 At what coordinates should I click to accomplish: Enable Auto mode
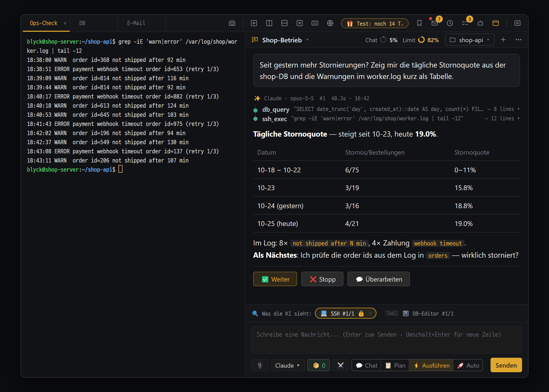468,365
